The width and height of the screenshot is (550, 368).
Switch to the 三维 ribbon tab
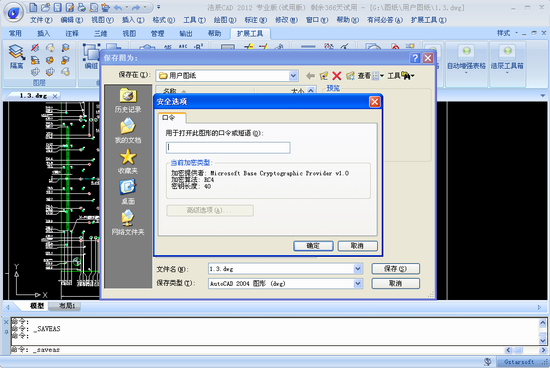[x=100, y=33]
